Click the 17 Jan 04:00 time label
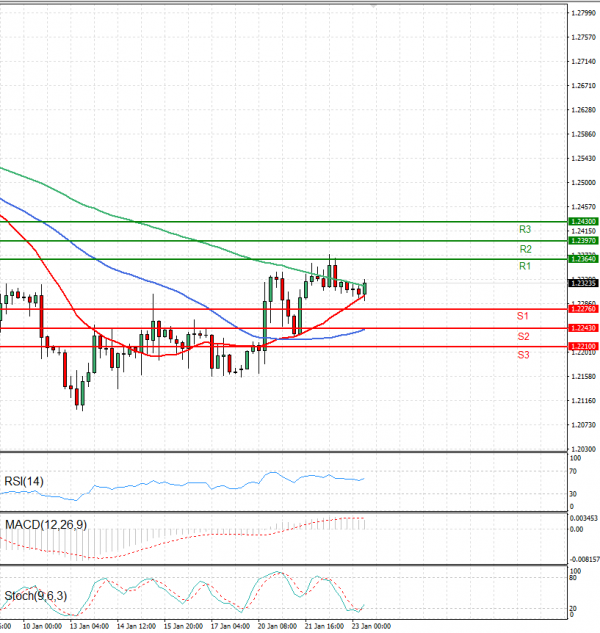The height and width of the screenshot is (633, 600). point(230,626)
